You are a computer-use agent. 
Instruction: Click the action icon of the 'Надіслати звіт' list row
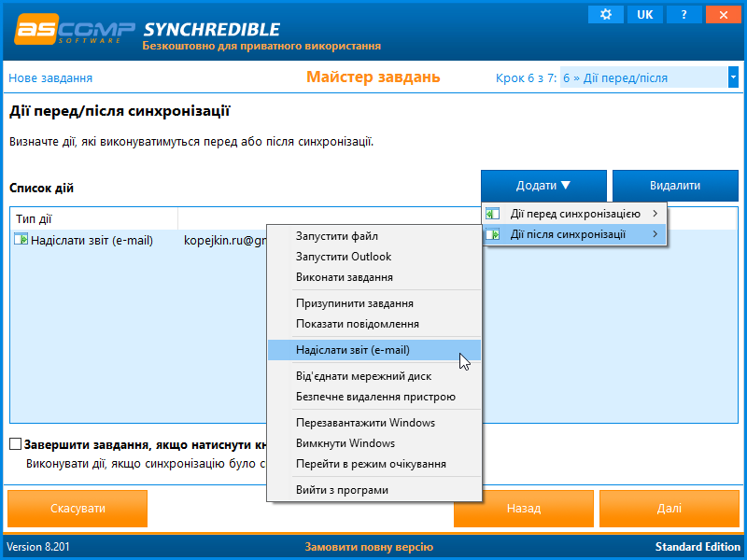click(x=21, y=239)
